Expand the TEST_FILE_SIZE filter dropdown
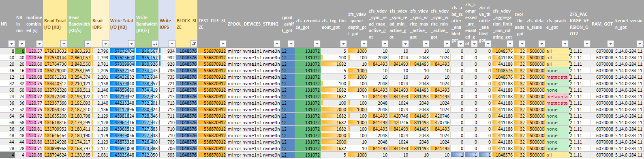The width and height of the screenshot is (644, 159). 223,43
